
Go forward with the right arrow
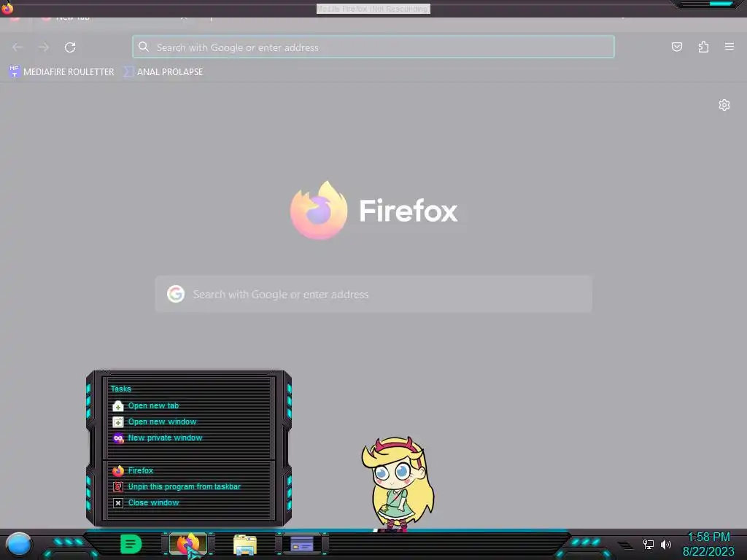point(44,47)
